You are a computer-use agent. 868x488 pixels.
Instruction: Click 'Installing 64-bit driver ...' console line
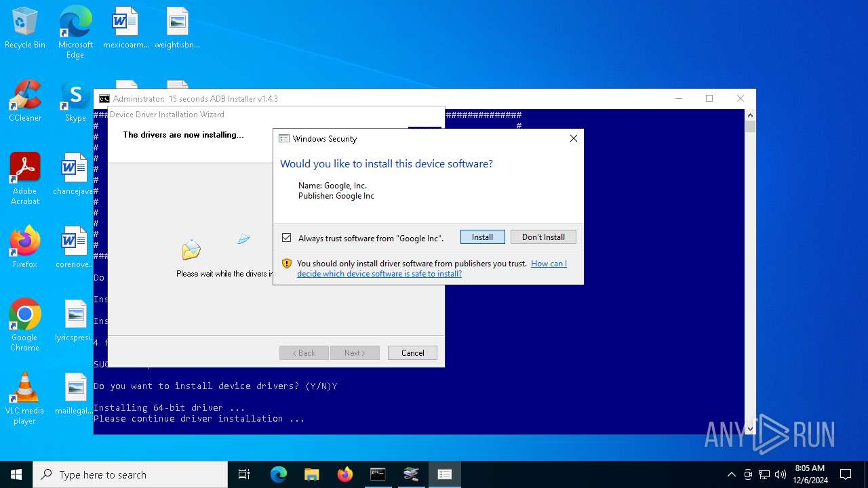pyautogui.click(x=170, y=408)
